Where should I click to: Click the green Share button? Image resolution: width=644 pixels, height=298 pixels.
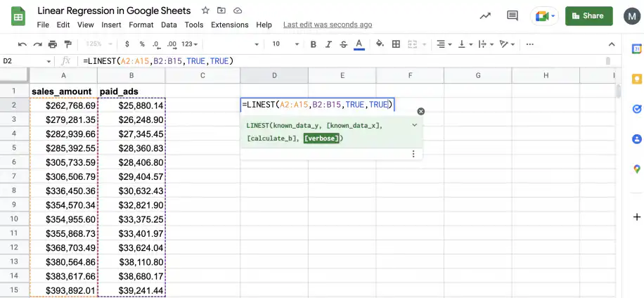tap(589, 16)
